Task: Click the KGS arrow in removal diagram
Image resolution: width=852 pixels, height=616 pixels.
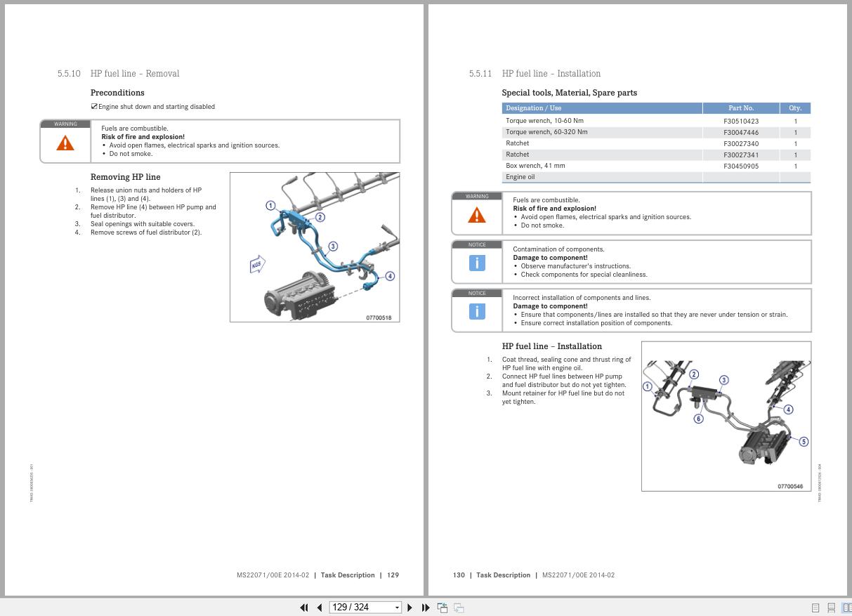Action: [x=257, y=265]
